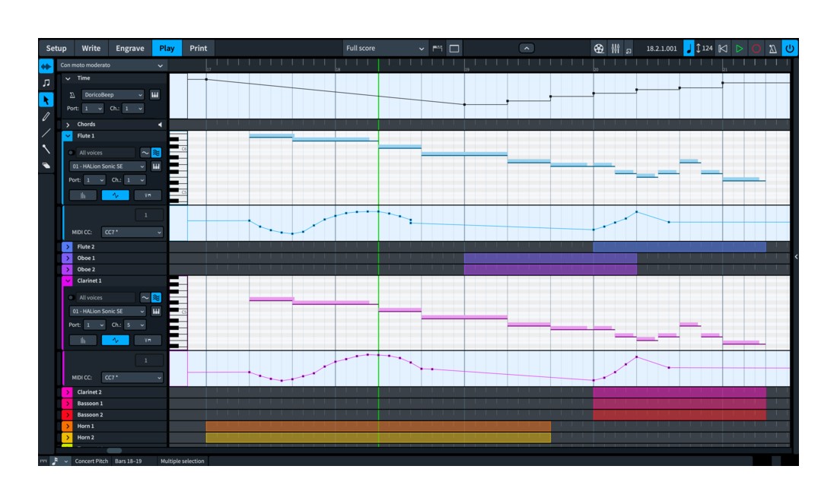Open the video window film reel icon
837x504 pixels.
(599, 49)
